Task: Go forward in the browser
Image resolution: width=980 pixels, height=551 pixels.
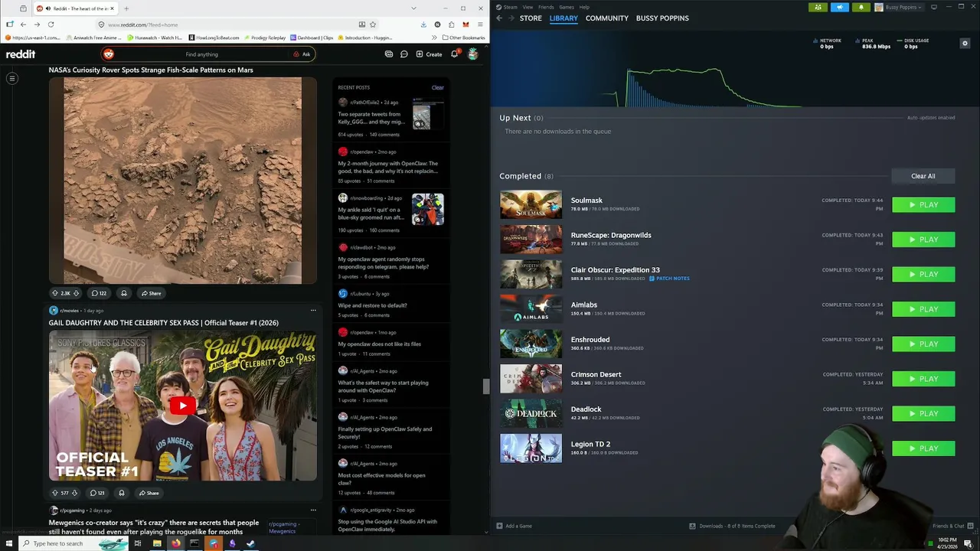Action: (x=37, y=24)
